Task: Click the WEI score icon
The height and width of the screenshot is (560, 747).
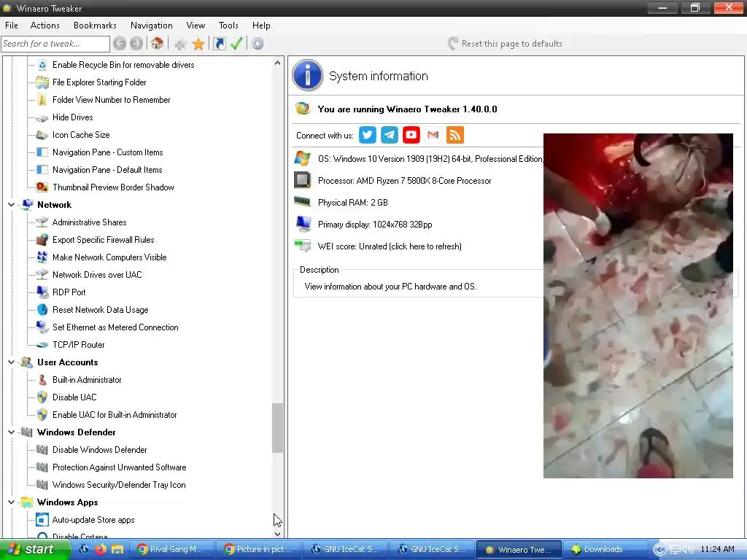Action: [x=303, y=246]
